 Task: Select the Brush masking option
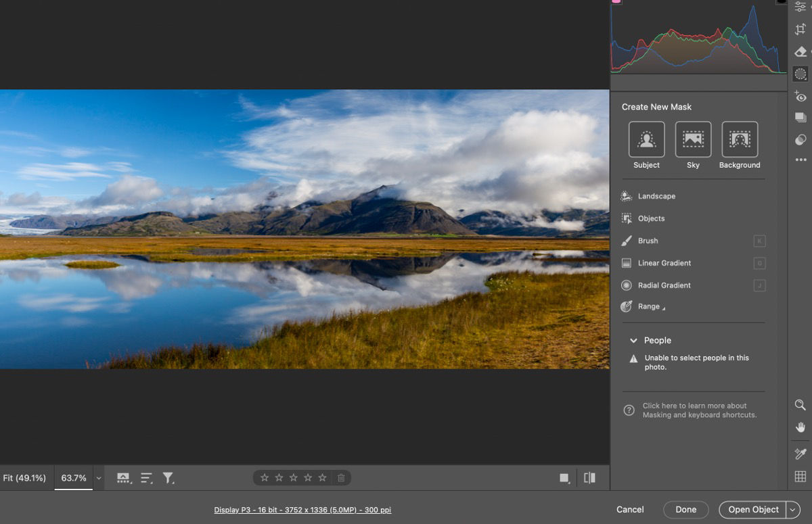pos(648,241)
